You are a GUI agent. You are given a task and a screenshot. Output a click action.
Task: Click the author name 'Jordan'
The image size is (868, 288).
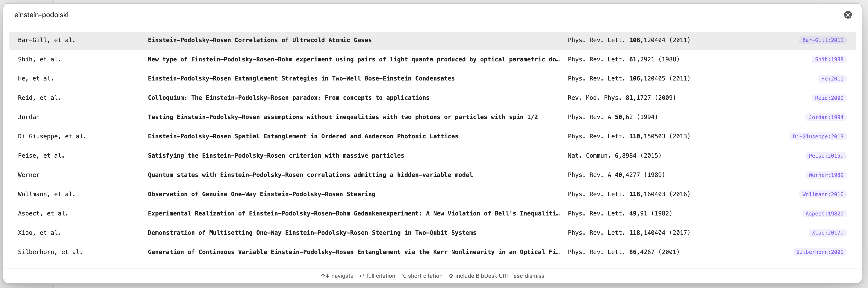tap(29, 117)
